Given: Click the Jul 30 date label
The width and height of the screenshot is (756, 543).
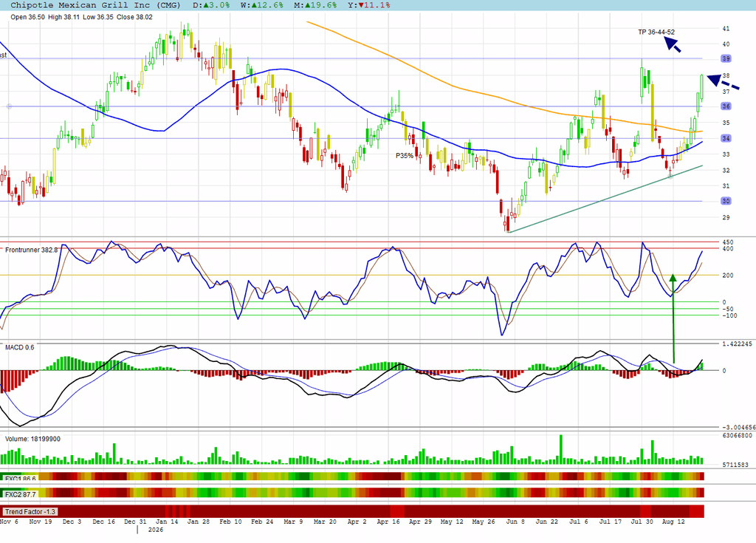Looking at the screenshot, I should click(642, 522).
